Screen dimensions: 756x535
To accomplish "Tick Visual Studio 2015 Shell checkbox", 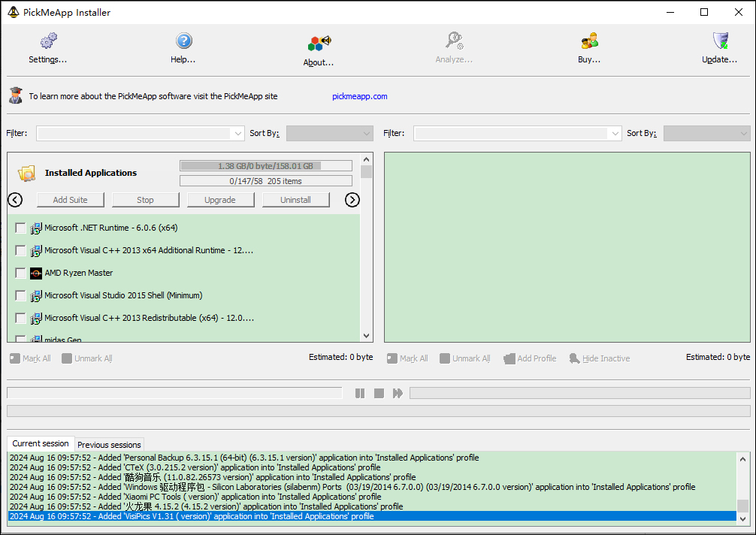I will (20, 295).
